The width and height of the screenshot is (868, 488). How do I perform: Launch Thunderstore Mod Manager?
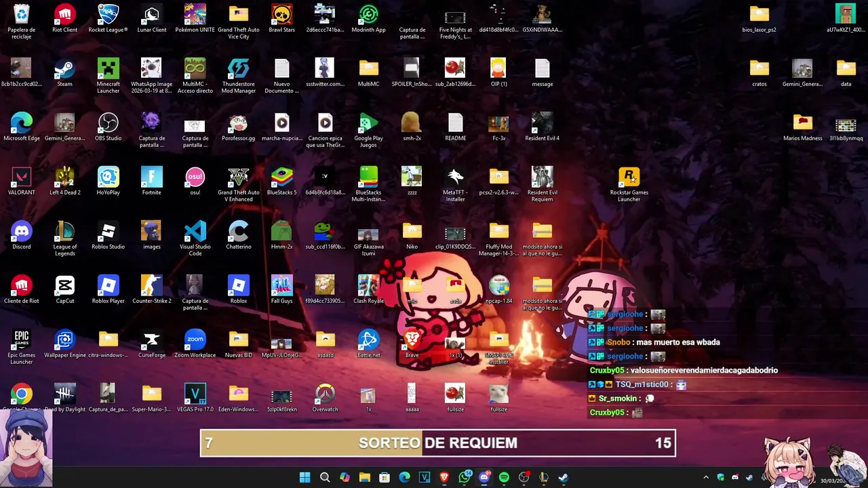238,76
